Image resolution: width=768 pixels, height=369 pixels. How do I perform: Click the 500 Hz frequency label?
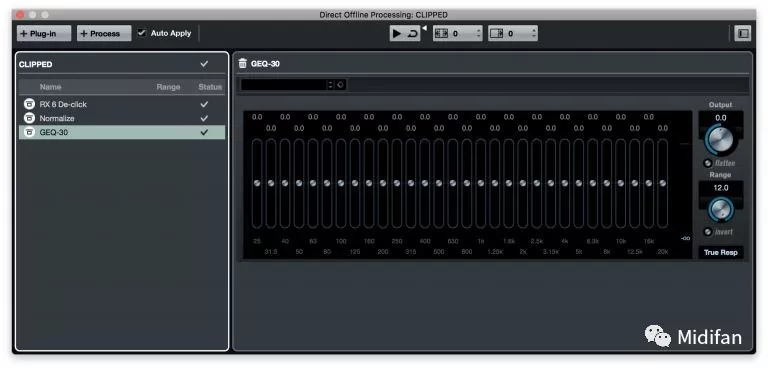point(439,252)
